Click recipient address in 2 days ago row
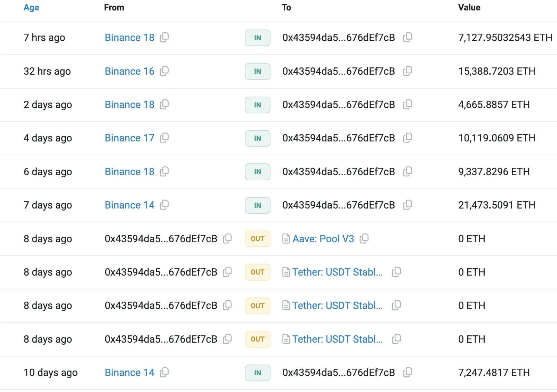 point(338,105)
